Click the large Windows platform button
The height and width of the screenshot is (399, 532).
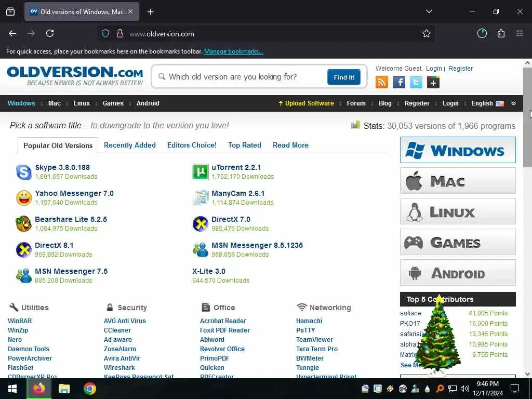pos(458,150)
